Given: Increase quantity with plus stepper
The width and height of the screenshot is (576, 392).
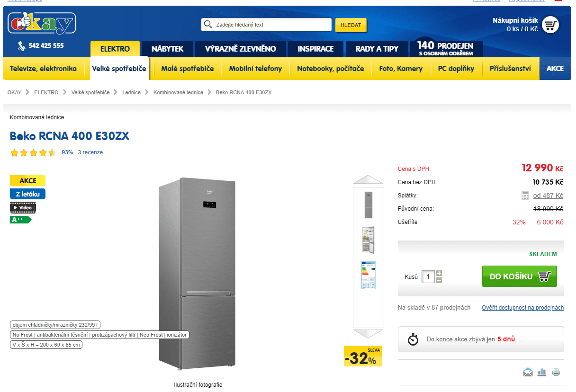Looking at the screenshot, I should click(x=439, y=273).
